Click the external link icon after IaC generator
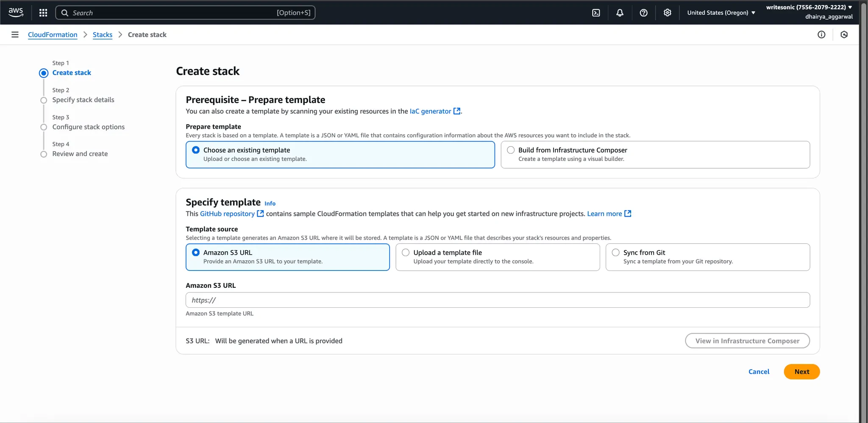The height and width of the screenshot is (423, 868). pyautogui.click(x=457, y=111)
